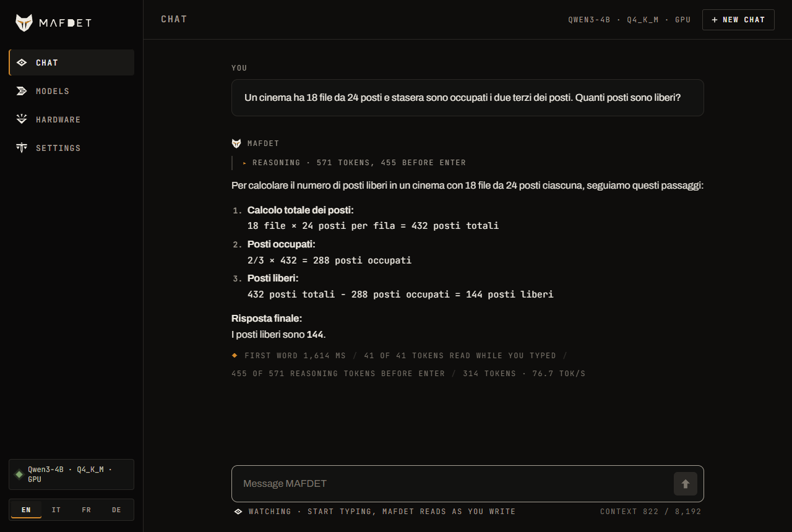Click the "Calcolo totale dei posti:" heading

point(301,210)
